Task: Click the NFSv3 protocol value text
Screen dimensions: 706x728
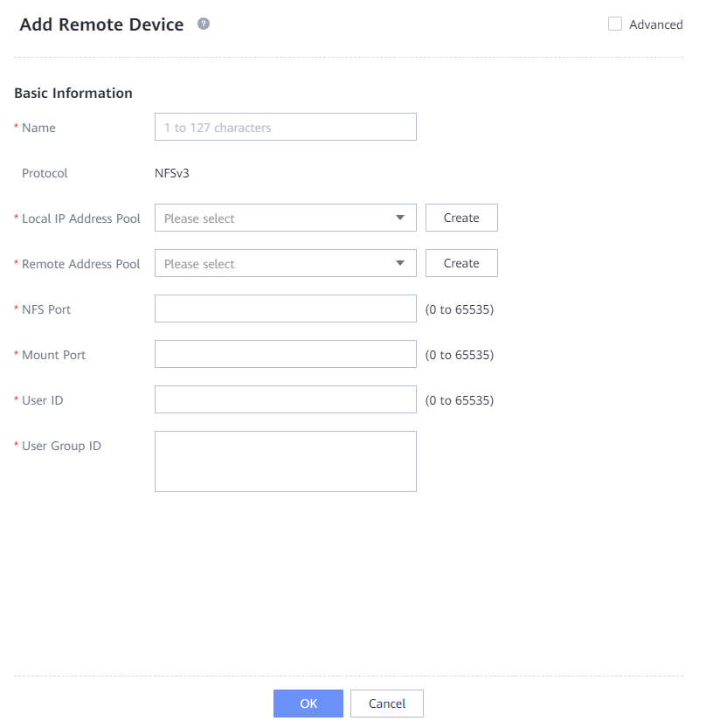Action: (172, 173)
